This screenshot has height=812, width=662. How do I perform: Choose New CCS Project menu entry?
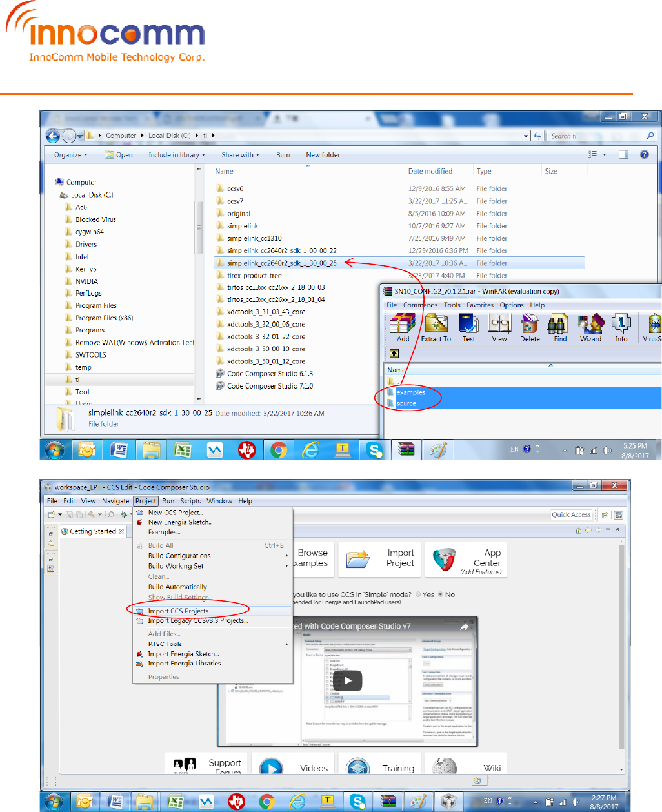click(x=213, y=513)
